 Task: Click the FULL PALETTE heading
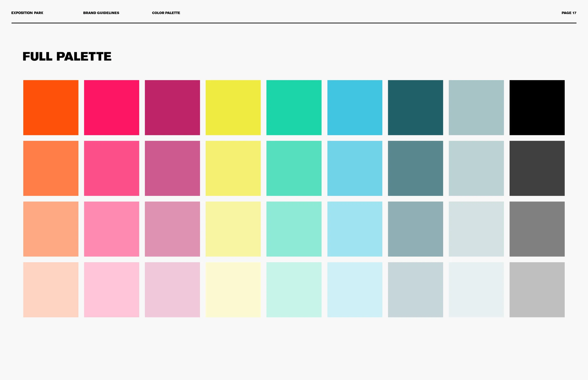click(x=67, y=57)
